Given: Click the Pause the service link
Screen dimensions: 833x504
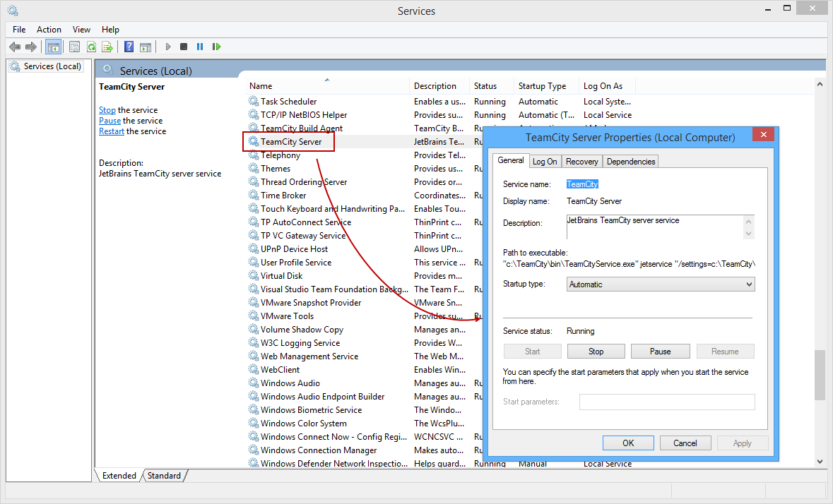Looking at the screenshot, I should (110, 121).
